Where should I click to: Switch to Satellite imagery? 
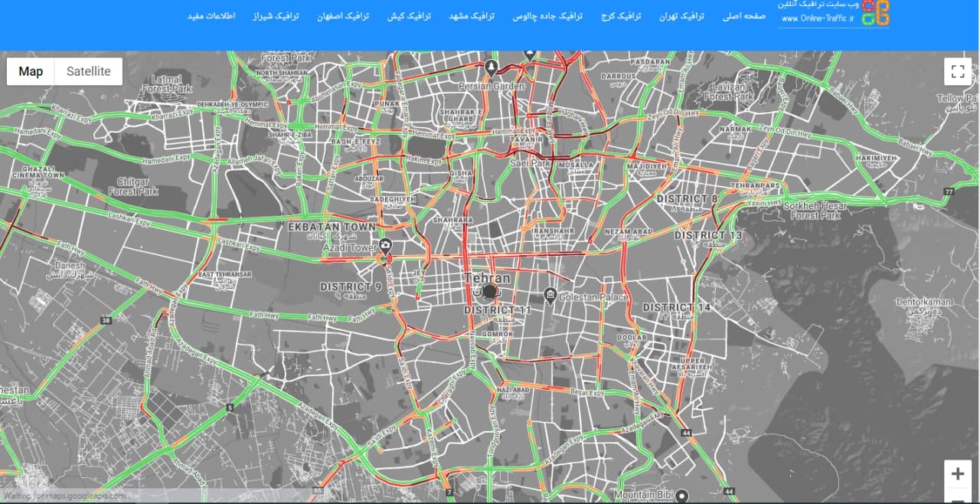pyautogui.click(x=88, y=72)
